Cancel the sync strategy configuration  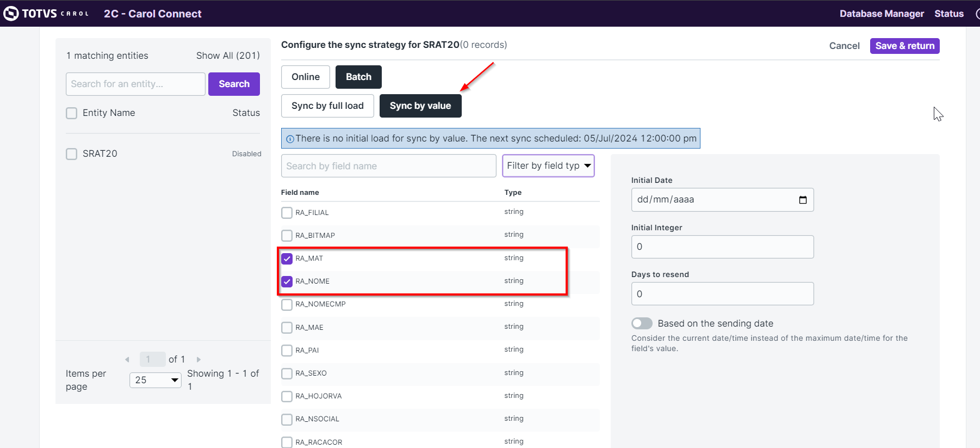[x=844, y=46]
